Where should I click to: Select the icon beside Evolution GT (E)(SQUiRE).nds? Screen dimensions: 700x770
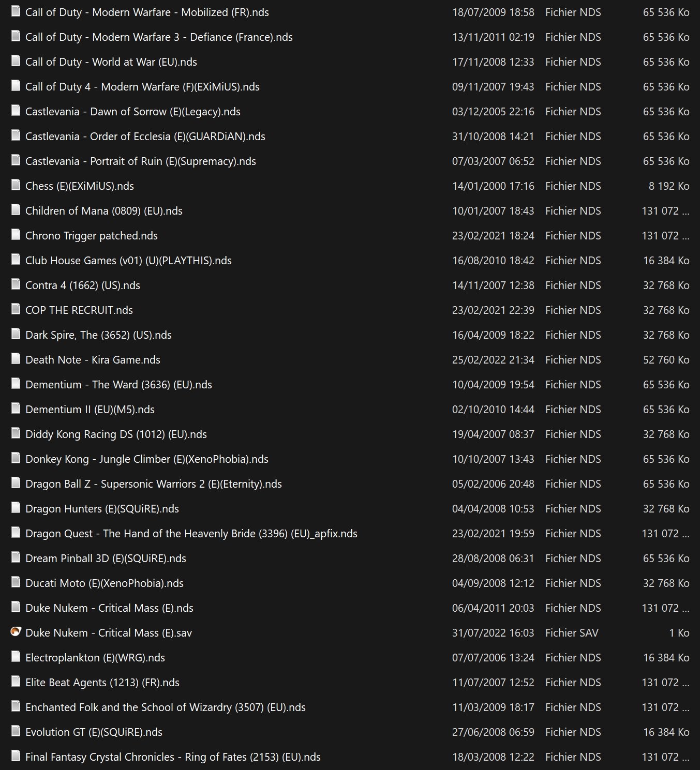[16, 731]
